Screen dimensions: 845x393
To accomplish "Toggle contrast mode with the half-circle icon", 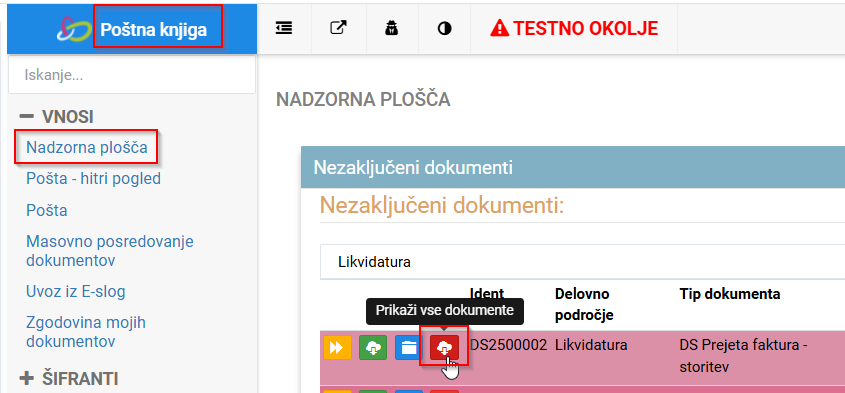I will (445, 29).
